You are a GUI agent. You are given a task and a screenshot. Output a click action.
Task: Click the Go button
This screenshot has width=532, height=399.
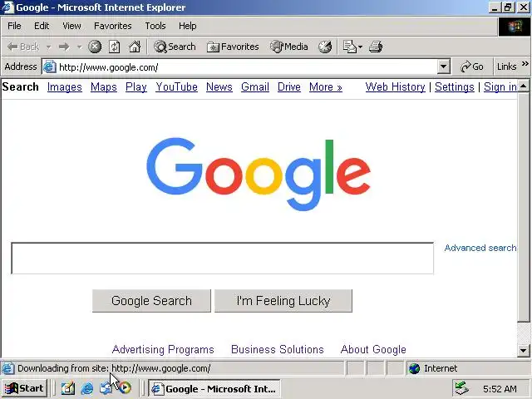[x=472, y=66]
